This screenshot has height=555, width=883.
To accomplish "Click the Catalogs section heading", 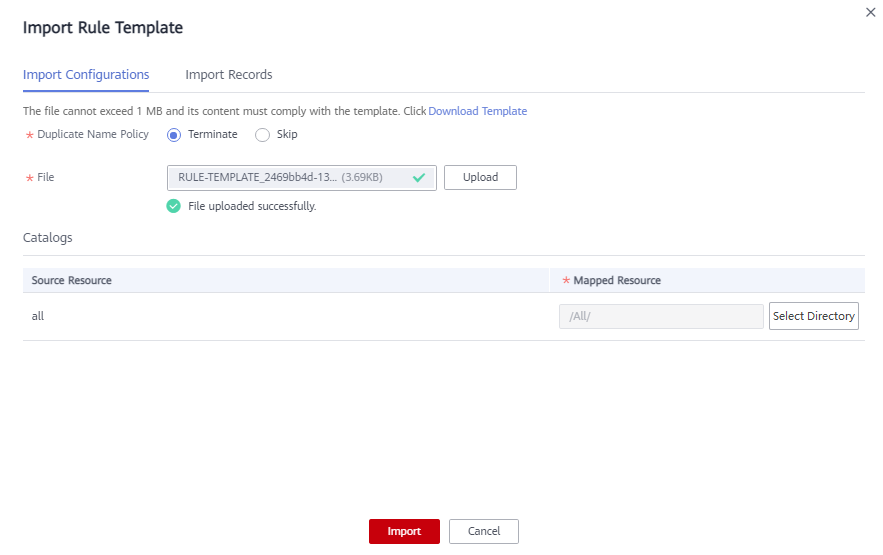I will tap(48, 238).
